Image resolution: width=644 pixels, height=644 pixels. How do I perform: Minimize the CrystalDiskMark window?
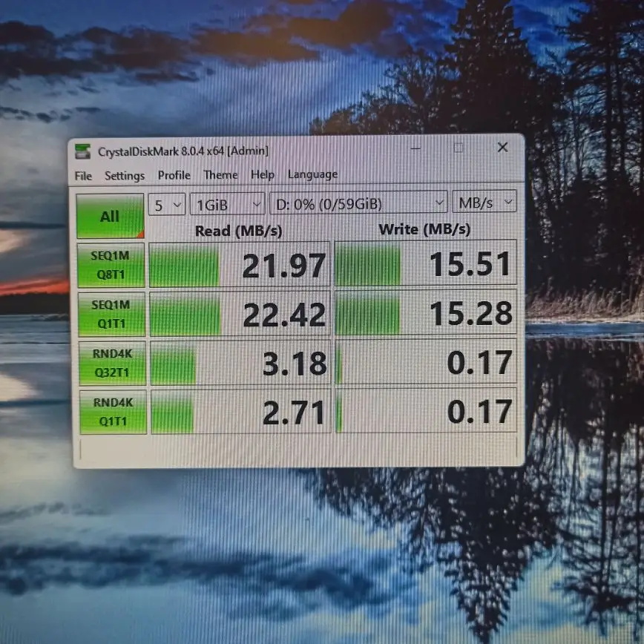pos(415,148)
